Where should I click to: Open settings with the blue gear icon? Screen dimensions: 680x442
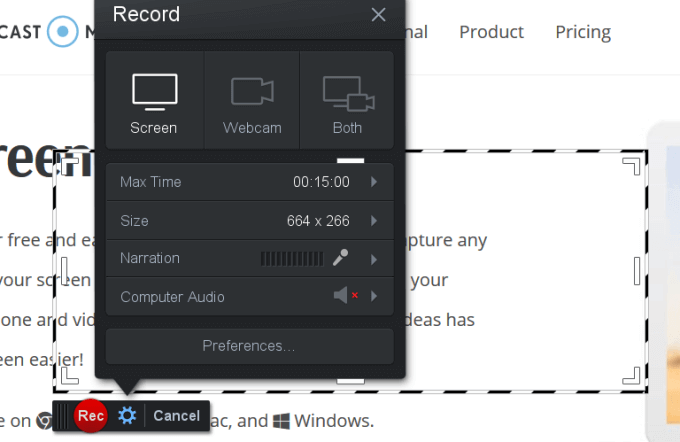127,415
